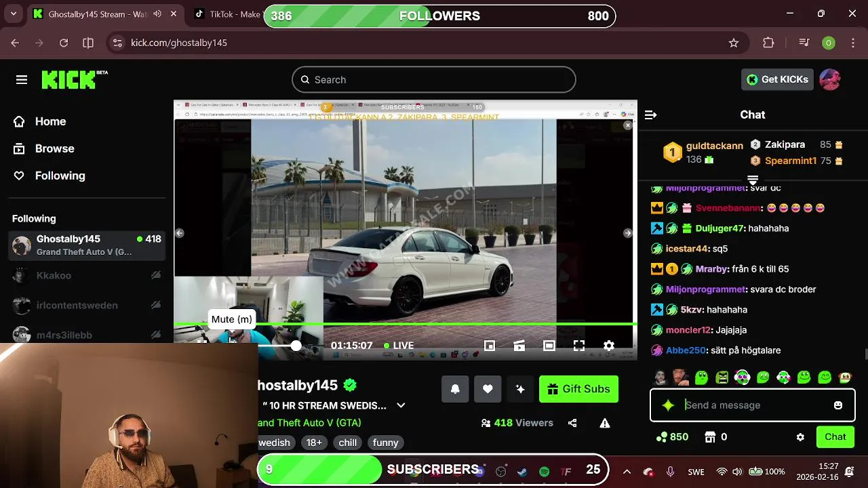Expand the stream title chevron
The width and height of the screenshot is (868, 488).
(x=401, y=405)
